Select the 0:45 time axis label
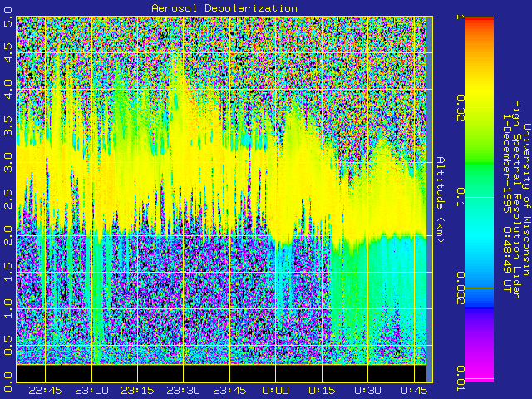 coord(414,391)
